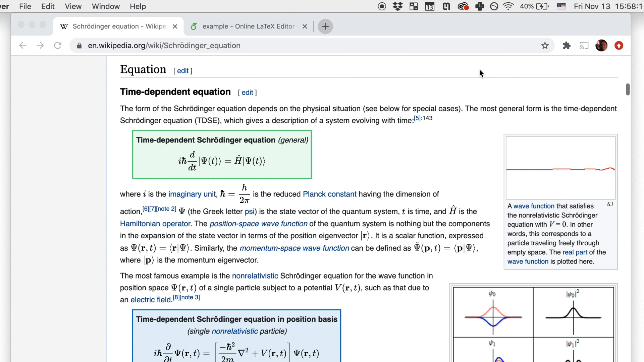This screenshot has width=644, height=362.
Task: Open the Chrome profile avatar
Action: tap(601, 46)
